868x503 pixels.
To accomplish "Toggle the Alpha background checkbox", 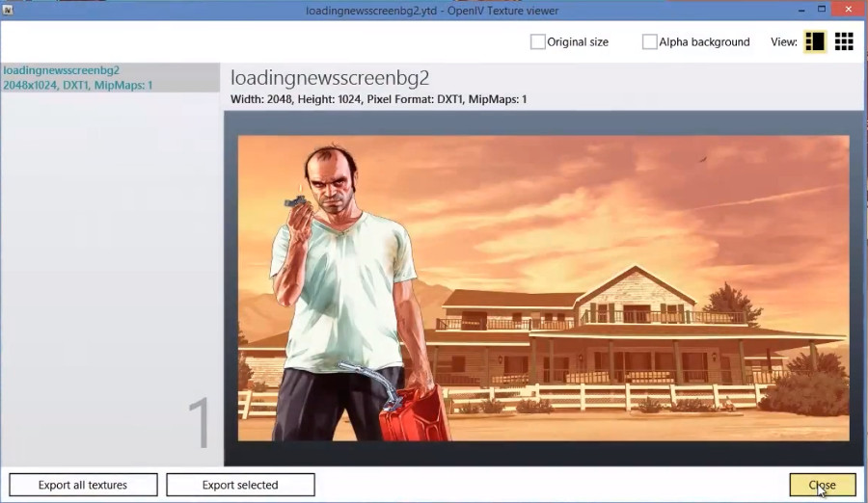I will [x=650, y=42].
